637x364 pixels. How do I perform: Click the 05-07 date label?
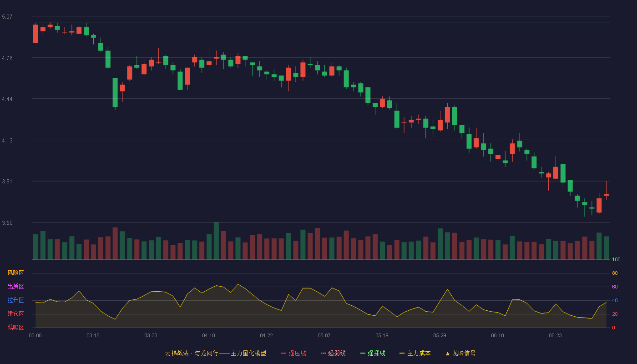click(x=324, y=335)
